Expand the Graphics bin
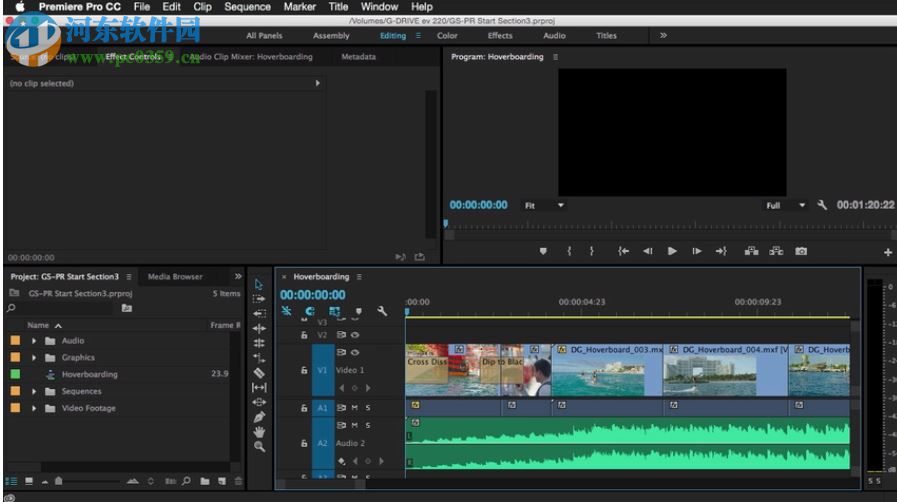Image resolution: width=897 pixels, height=502 pixels. coord(34,357)
